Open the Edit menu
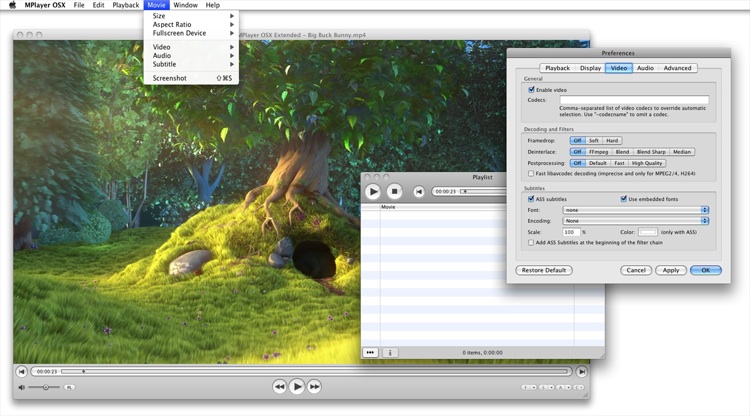 (x=99, y=5)
